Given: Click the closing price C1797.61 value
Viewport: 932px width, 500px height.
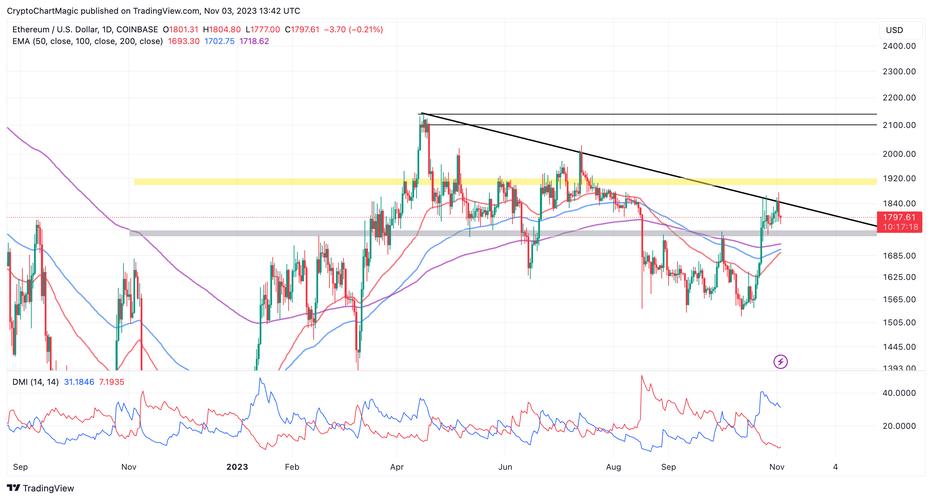Looking at the screenshot, I should click(301, 29).
